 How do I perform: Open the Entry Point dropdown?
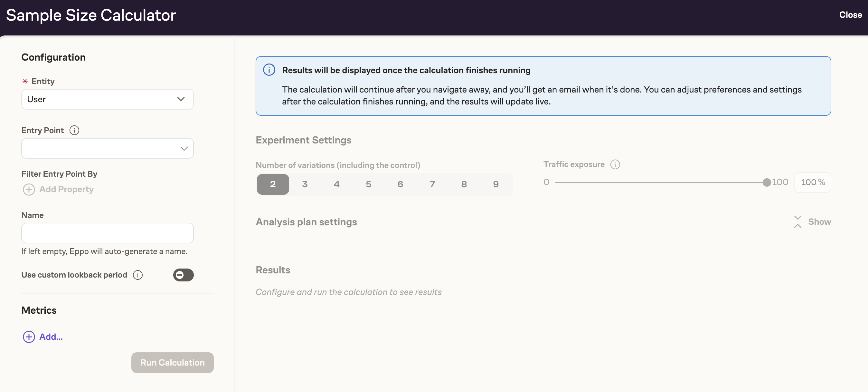[107, 148]
